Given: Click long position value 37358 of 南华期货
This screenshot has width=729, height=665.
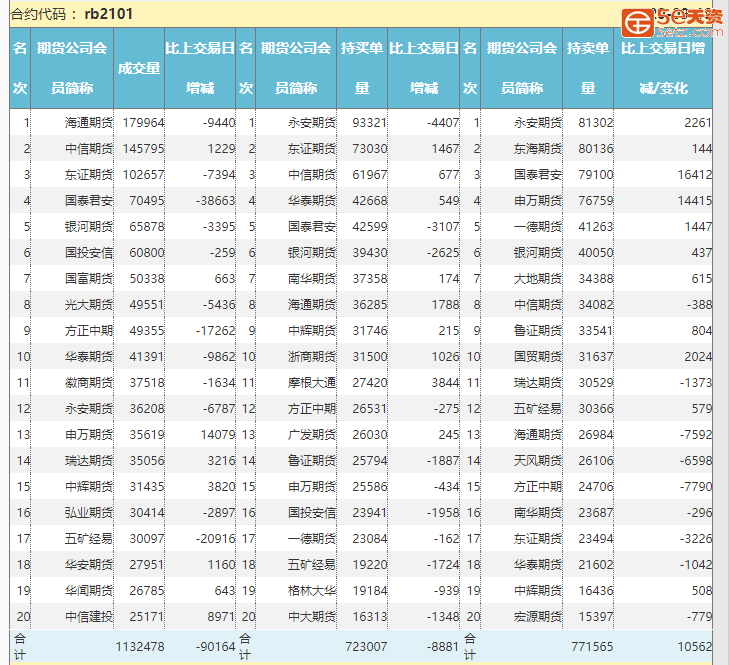Looking at the screenshot, I should [x=370, y=279].
